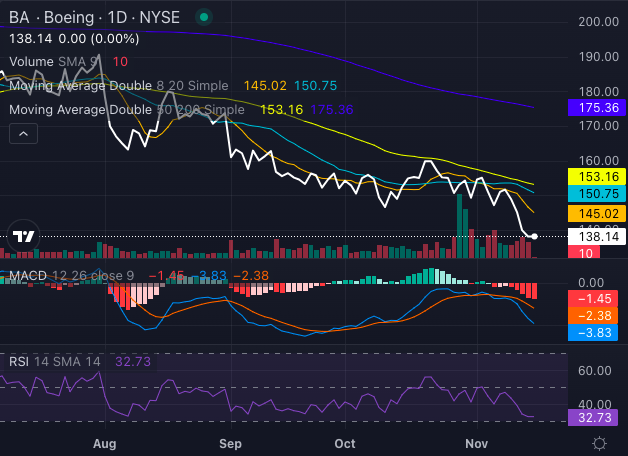
Task: Click the TradingView logo
Action: click(24, 237)
